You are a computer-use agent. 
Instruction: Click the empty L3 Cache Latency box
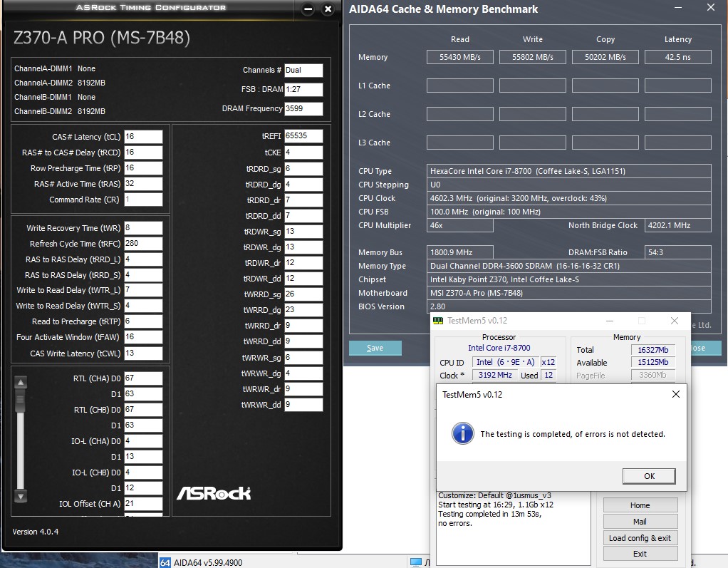tap(678, 143)
